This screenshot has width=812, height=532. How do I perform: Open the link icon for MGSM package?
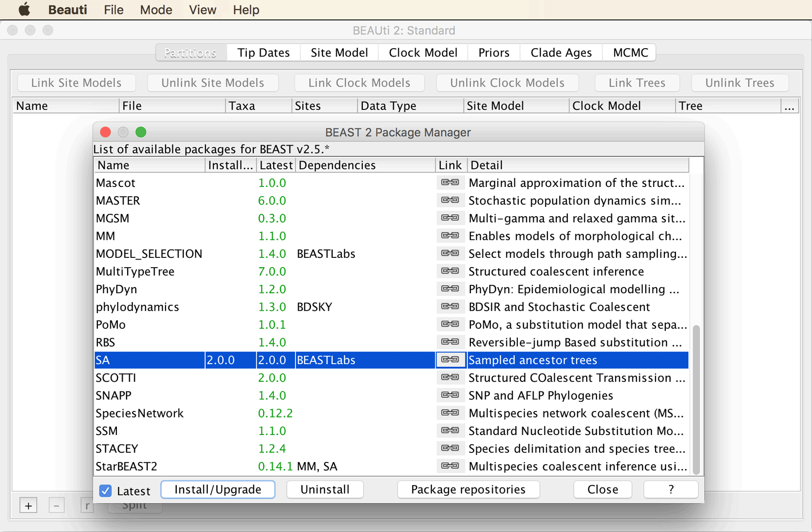(x=450, y=218)
